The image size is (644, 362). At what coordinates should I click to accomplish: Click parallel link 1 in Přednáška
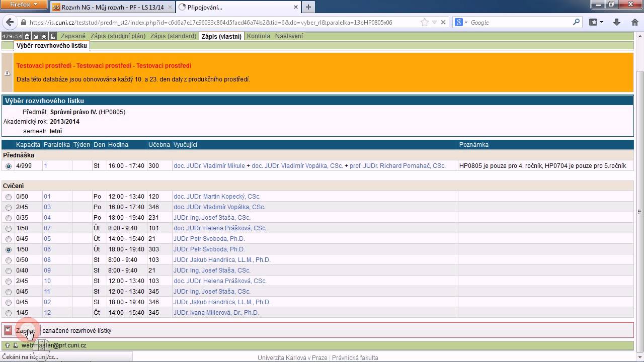click(45, 166)
